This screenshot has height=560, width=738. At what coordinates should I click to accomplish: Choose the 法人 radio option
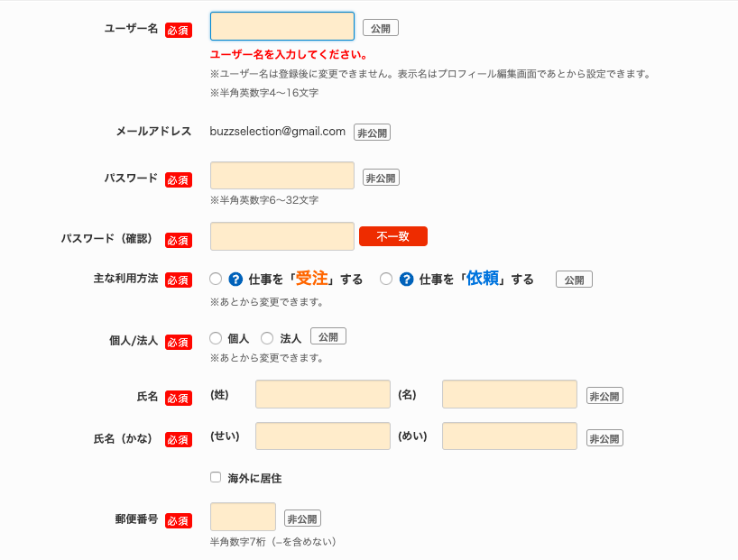267,338
